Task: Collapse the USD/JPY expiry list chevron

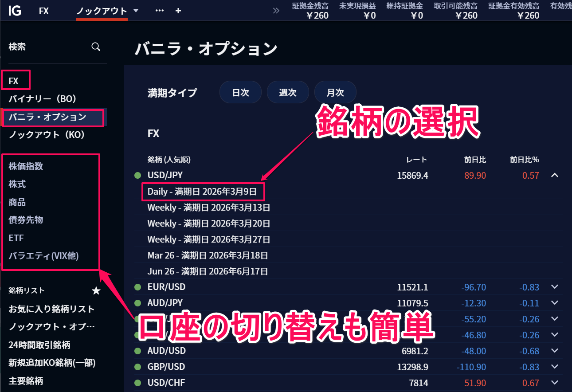Action: click(x=555, y=175)
